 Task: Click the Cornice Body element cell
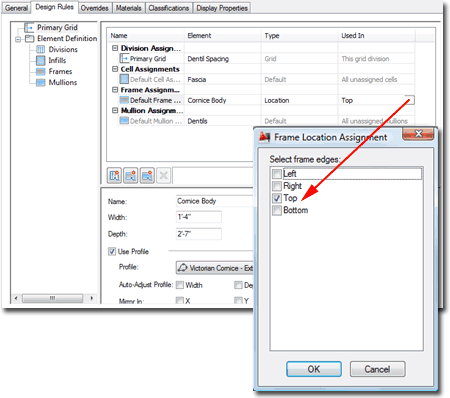222,100
